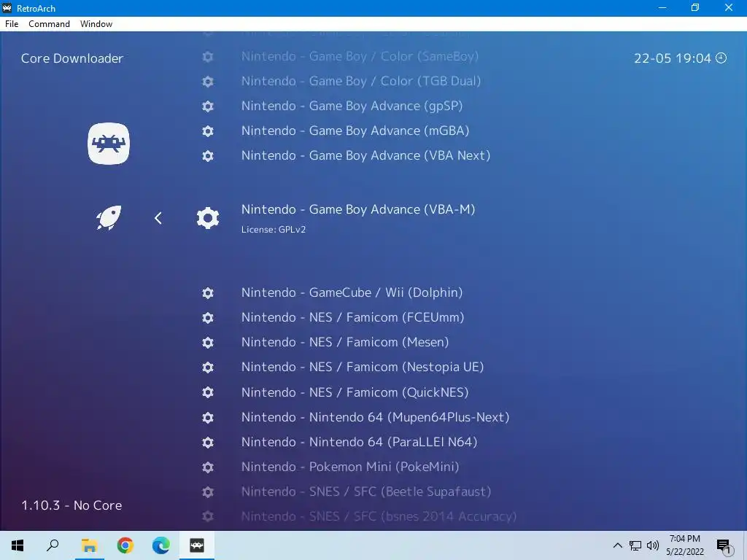Image resolution: width=747 pixels, height=560 pixels.
Task: Open the Windows Start menu
Action: [18, 545]
